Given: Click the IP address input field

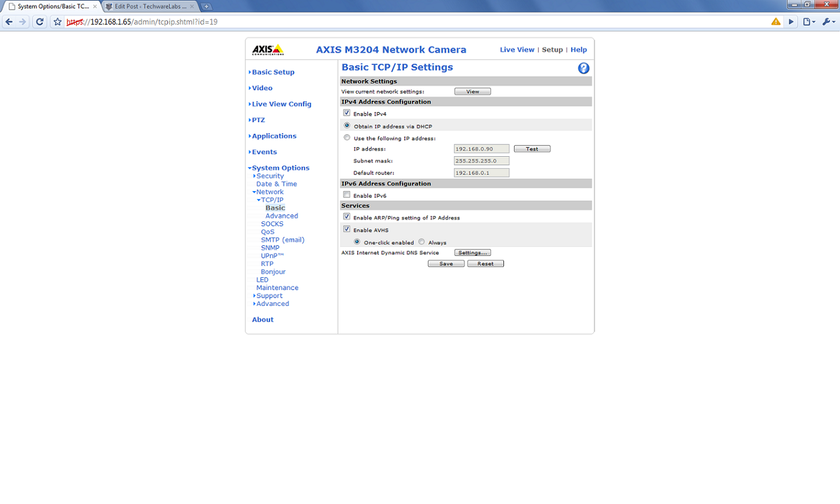Looking at the screenshot, I should click(x=482, y=149).
